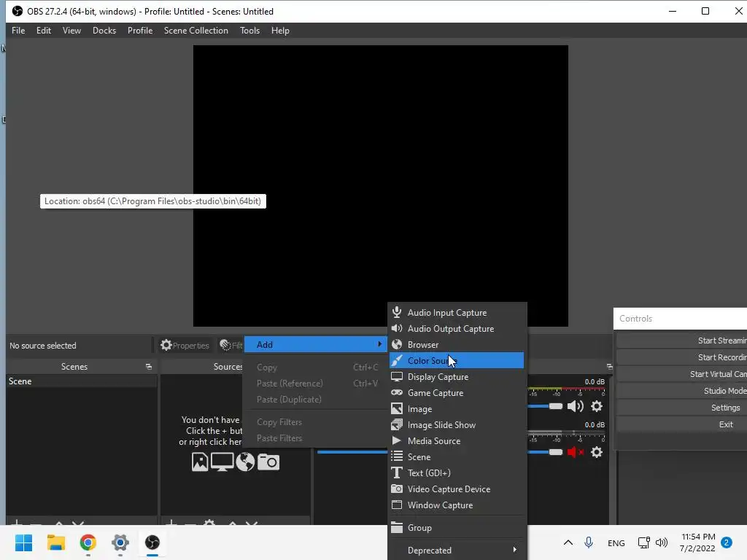Click Start Recording in Controls
This screenshot has height=560, width=747.
tap(682, 357)
